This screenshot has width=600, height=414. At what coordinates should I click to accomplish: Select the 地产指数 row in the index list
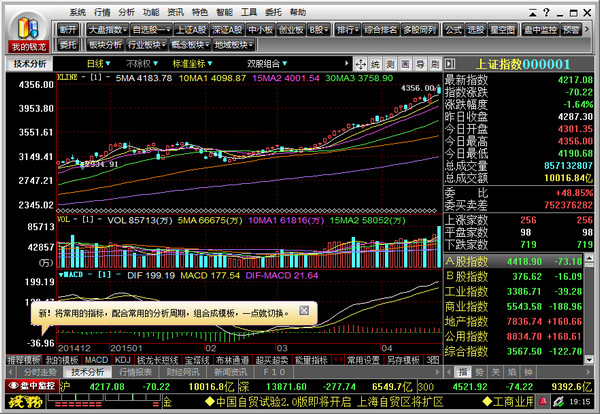point(513,321)
